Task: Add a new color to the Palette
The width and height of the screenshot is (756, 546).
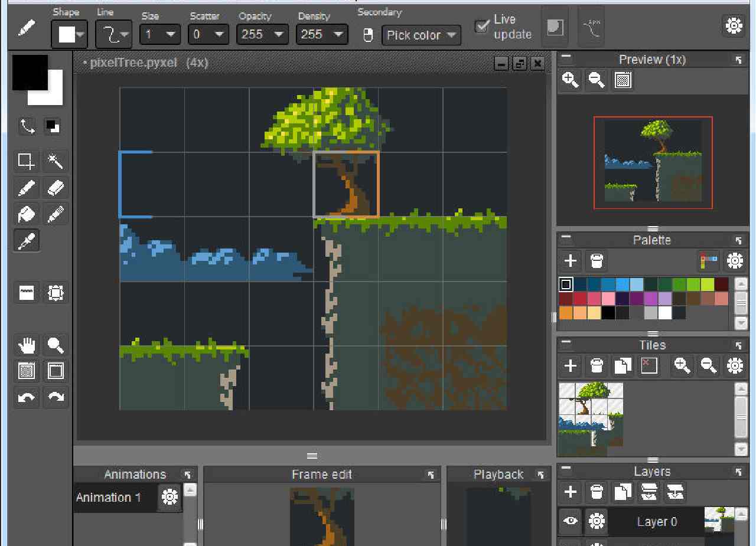Action: [570, 260]
